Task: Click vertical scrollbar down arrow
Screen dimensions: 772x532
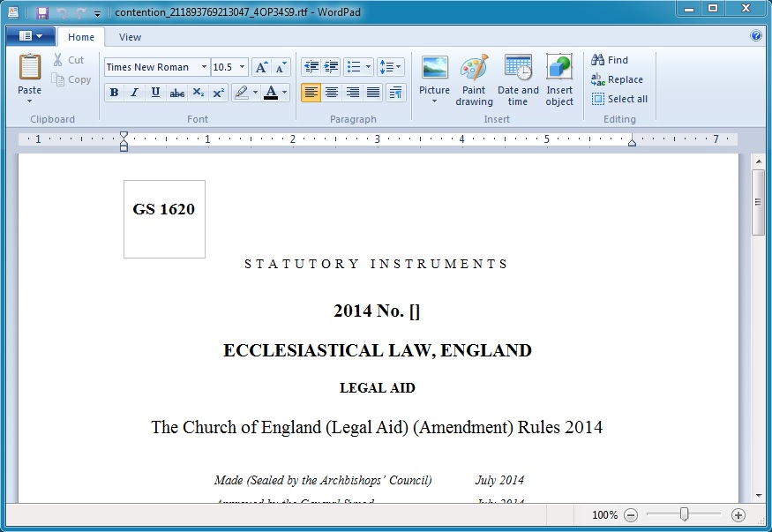Action: pyautogui.click(x=758, y=496)
